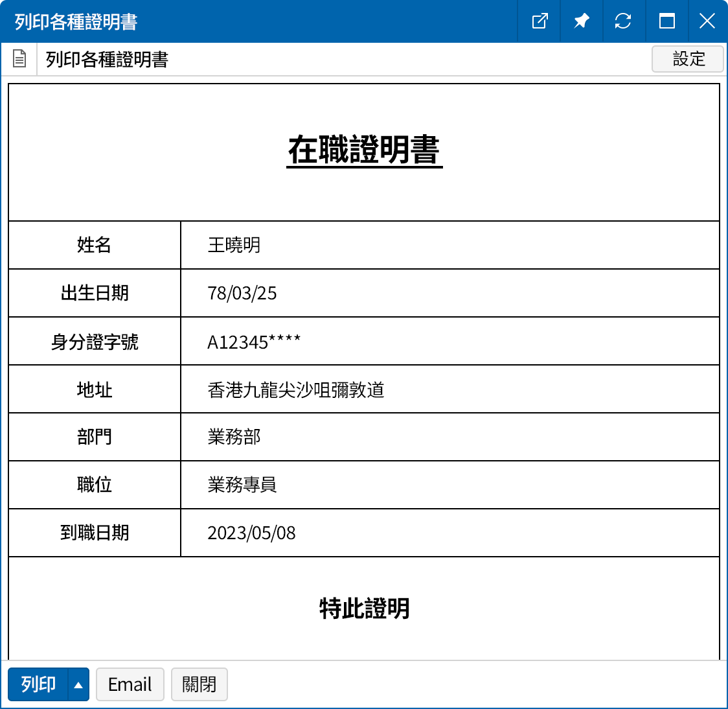The image size is (728, 709).
Task: Open the 設定 settings panel
Action: [x=688, y=59]
